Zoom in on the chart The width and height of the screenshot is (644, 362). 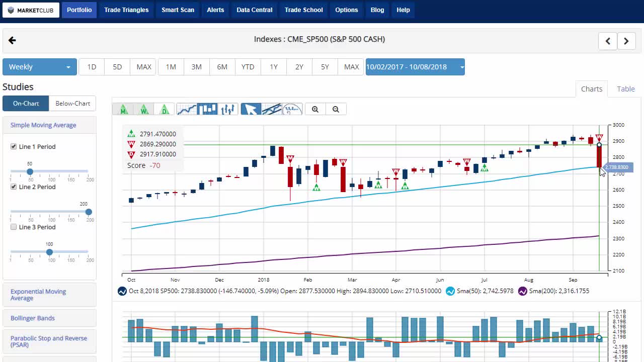click(x=315, y=109)
